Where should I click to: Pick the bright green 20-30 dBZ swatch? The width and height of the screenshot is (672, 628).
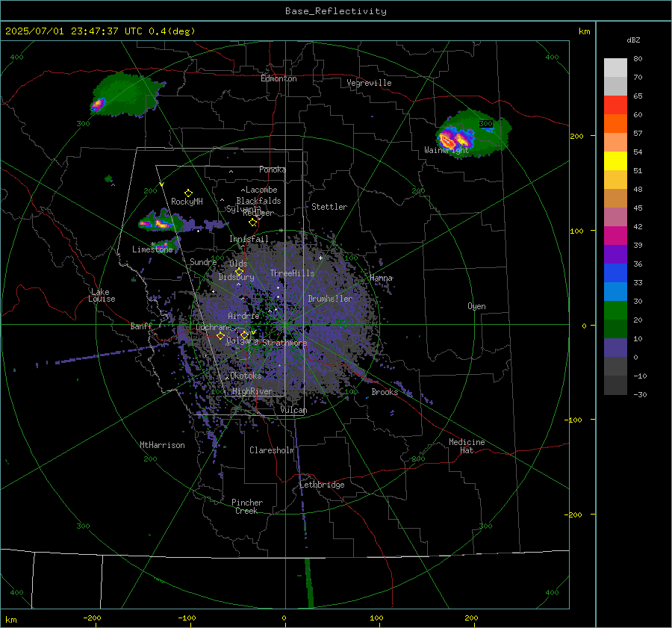point(615,311)
